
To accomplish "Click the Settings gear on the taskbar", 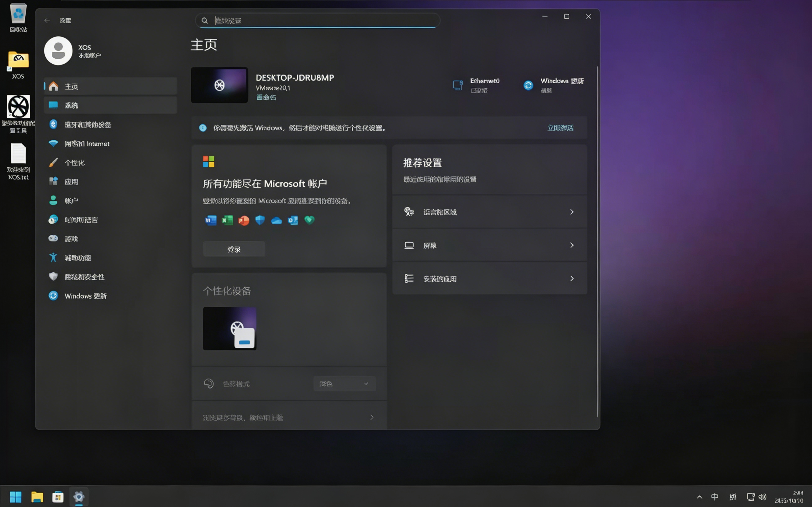I will tap(79, 497).
